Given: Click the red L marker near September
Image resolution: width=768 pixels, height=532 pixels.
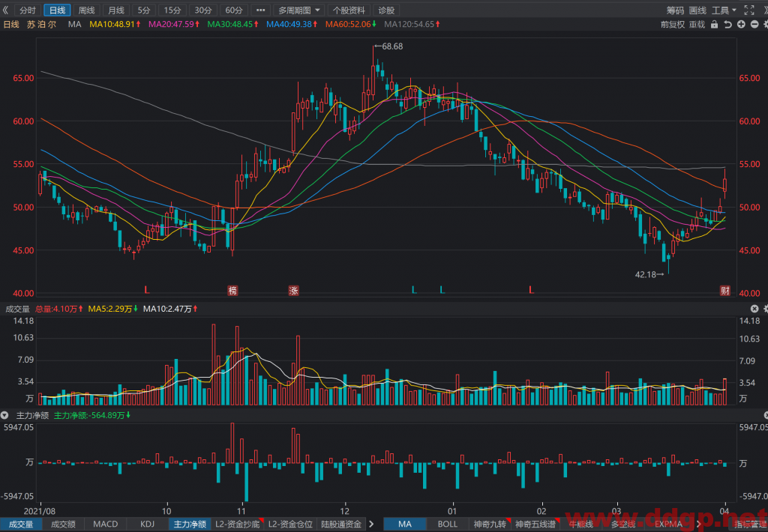Looking at the screenshot, I should point(146,290).
